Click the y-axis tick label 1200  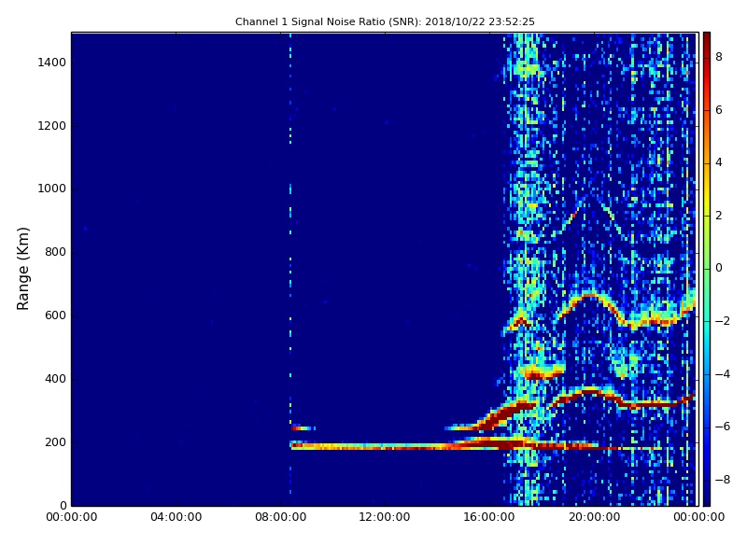tap(52, 126)
